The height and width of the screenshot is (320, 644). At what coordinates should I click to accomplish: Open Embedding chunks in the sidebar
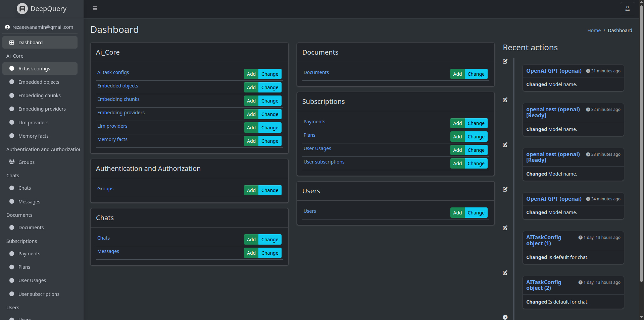(40, 95)
